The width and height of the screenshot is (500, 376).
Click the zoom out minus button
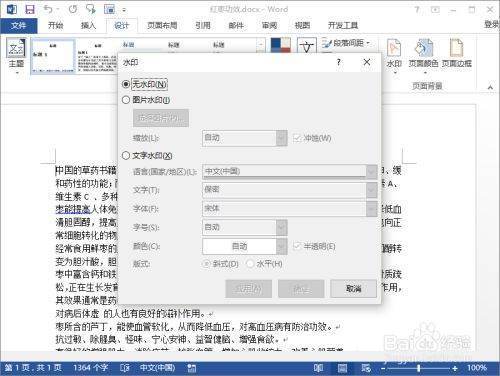(383, 368)
